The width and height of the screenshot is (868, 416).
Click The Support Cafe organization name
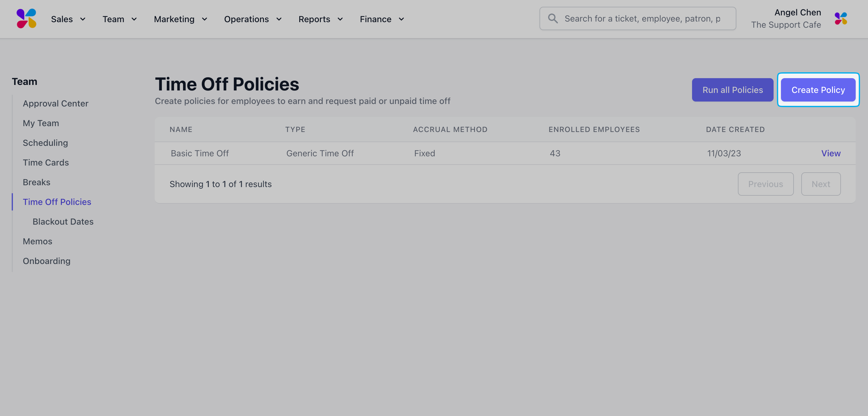pyautogui.click(x=786, y=25)
